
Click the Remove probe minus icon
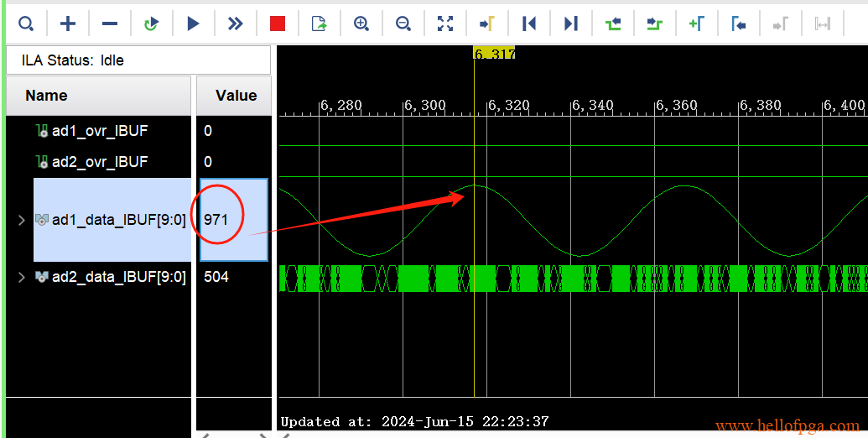110,23
